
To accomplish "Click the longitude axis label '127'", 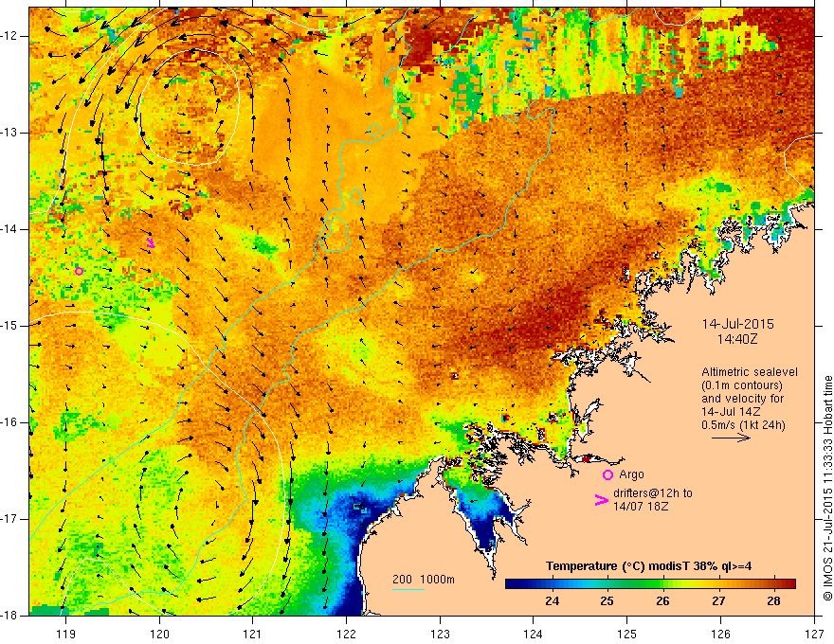I will click(814, 634).
